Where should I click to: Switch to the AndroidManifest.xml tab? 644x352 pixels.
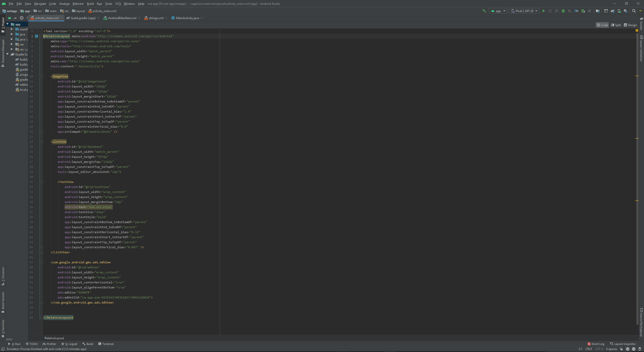[122, 18]
